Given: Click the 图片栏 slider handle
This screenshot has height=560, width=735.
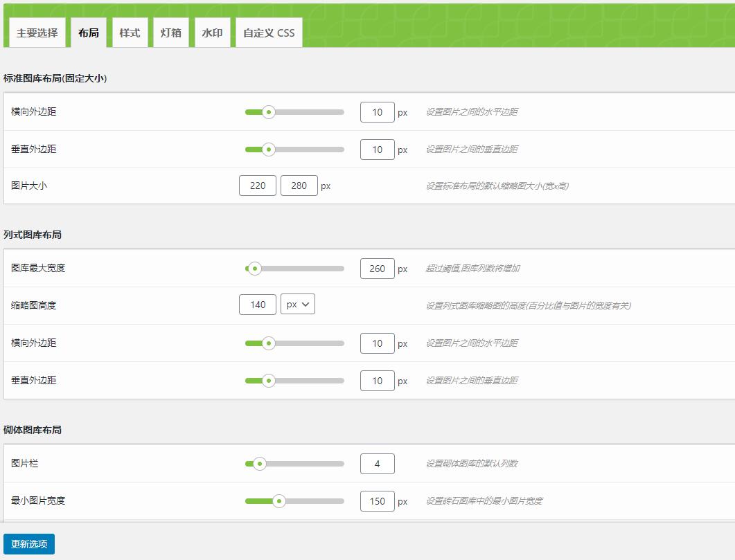Looking at the screenshot, I should point(259,464).
